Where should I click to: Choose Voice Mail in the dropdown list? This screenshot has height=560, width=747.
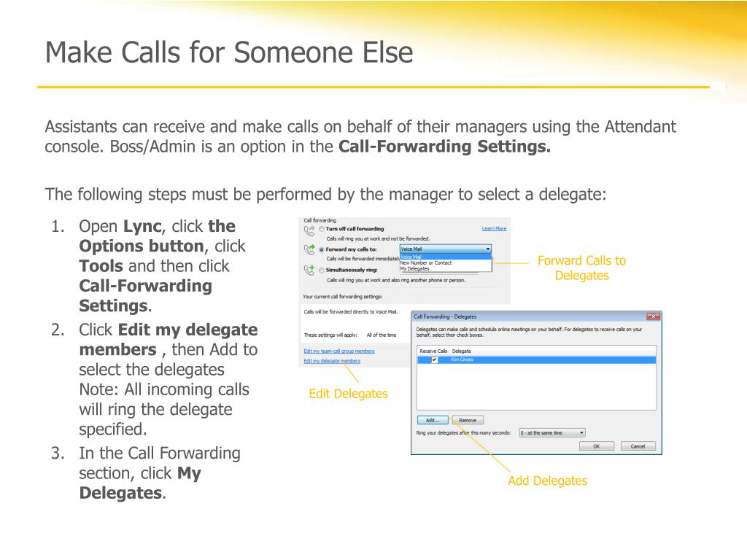click(446, 257)
